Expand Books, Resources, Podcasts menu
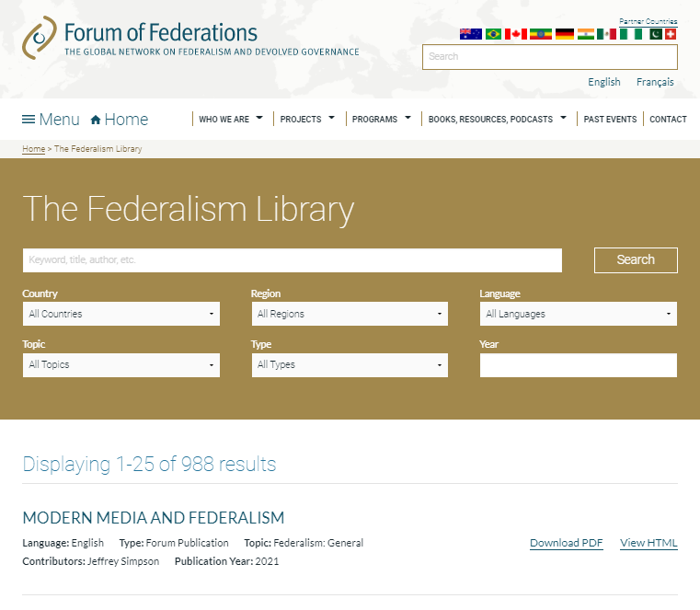The image size is (700, 610). point(490,120)
